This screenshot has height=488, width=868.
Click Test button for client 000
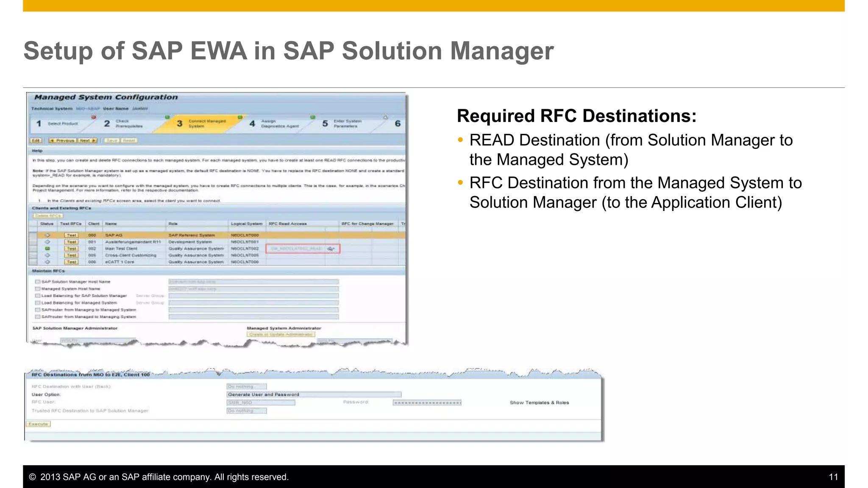point(71,235)
